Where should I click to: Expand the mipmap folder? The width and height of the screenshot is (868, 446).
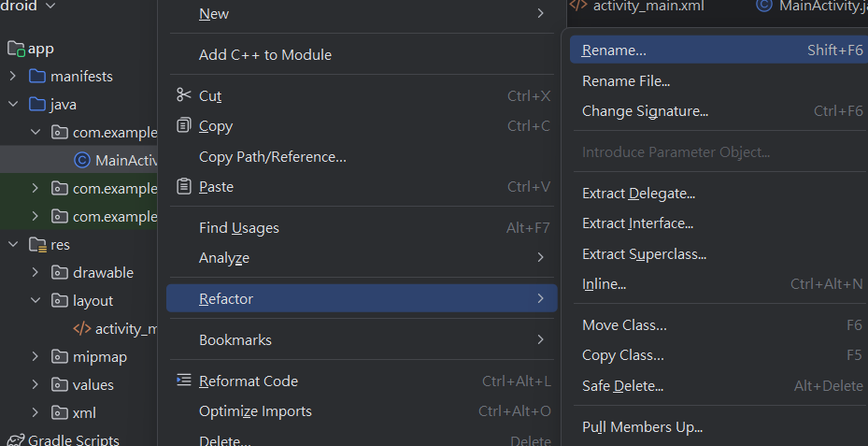point(35,357)
